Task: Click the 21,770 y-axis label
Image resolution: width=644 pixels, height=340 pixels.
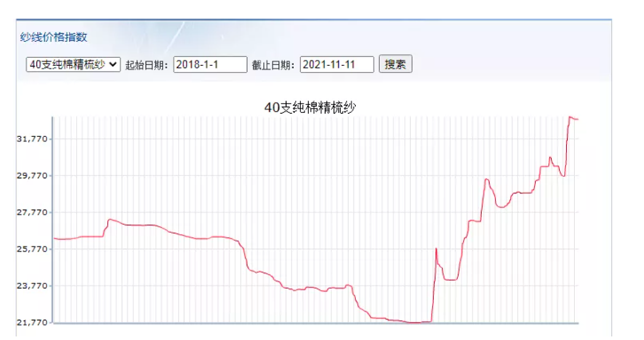Action: [32, 322]
